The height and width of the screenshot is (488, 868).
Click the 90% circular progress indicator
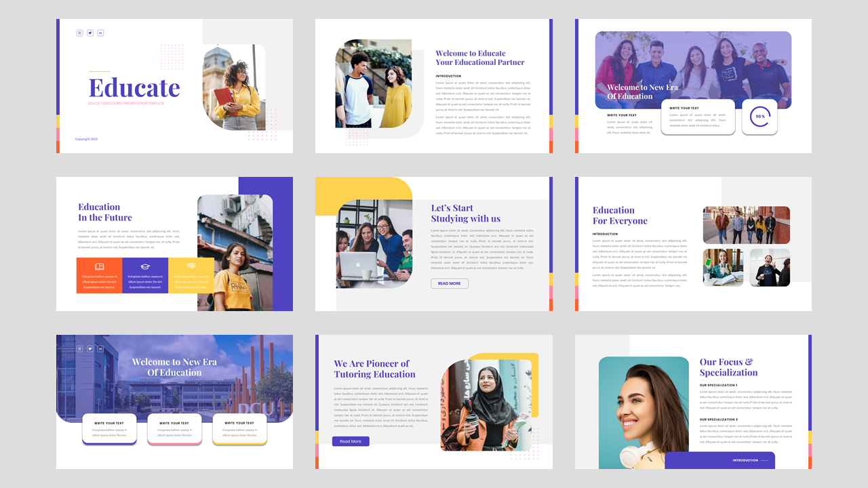pos(759,117)
